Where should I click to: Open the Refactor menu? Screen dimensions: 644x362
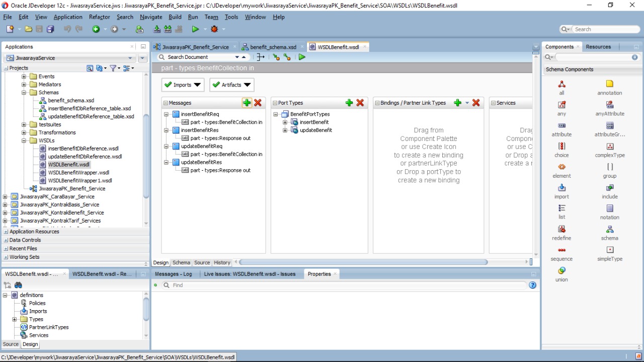coord(100,17)
